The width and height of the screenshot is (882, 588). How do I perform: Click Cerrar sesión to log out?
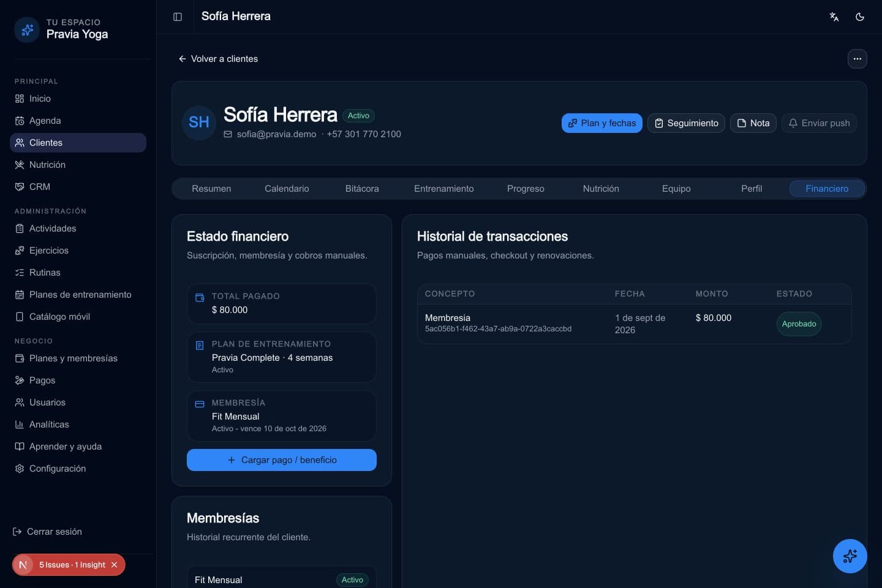coord(48,532)
